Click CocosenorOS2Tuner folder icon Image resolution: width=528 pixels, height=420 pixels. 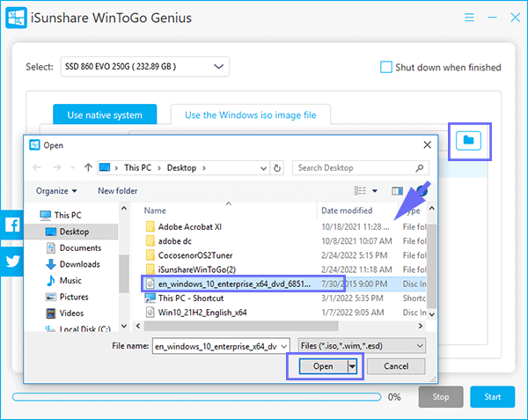coord(150,255)
